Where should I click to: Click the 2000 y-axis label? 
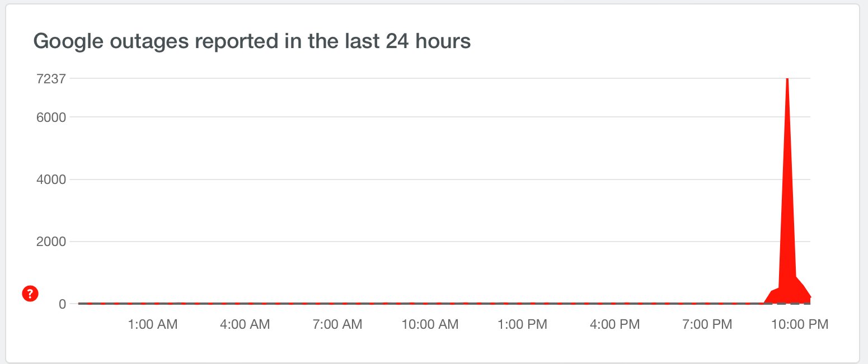(51, 242)
